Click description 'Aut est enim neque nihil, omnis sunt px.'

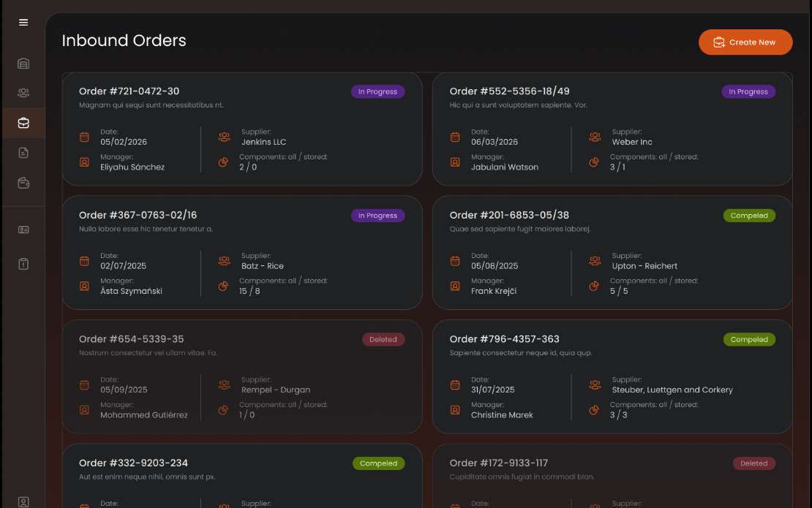pyautogui.click(x=147, y=477)
